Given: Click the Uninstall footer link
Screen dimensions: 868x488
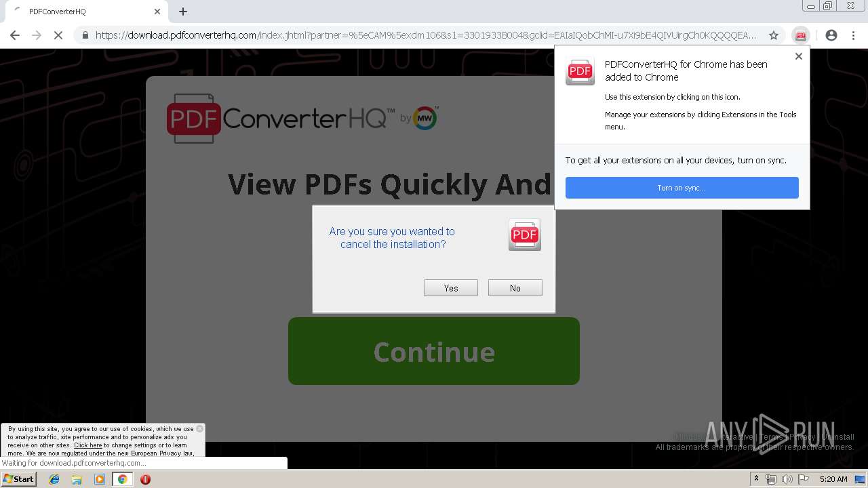Looking at the screenshot, I should pos(837,437).
